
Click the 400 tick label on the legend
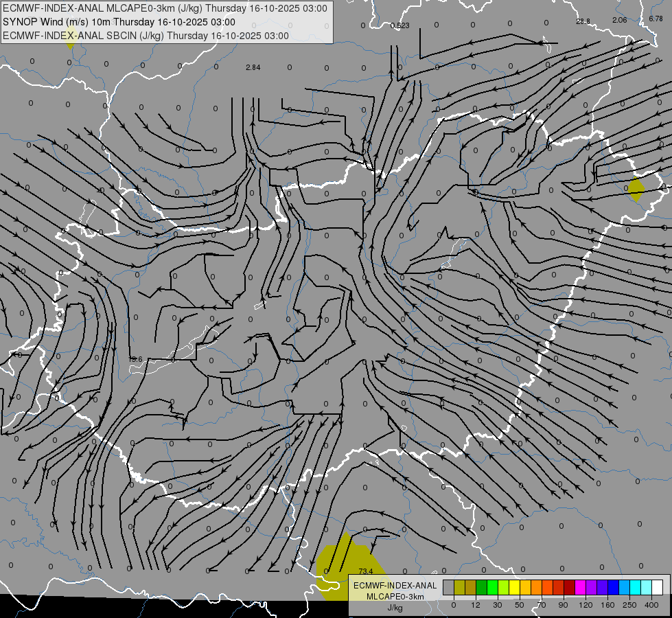(651, 604)
